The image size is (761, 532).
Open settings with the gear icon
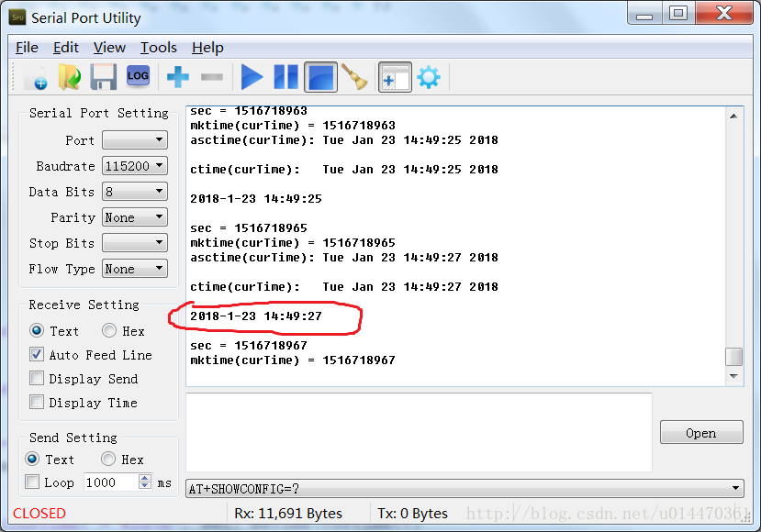tap(429, 77)
